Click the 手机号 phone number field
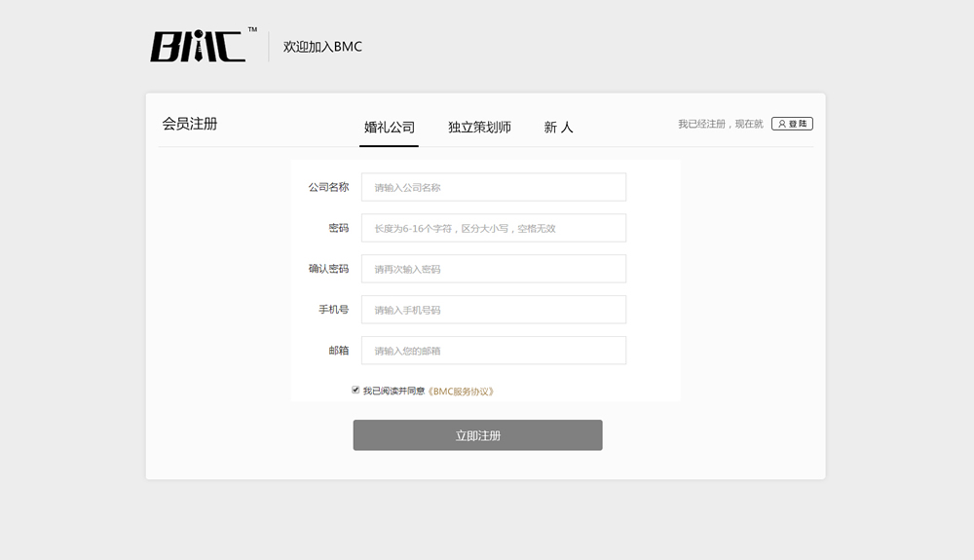 point(493,310)
